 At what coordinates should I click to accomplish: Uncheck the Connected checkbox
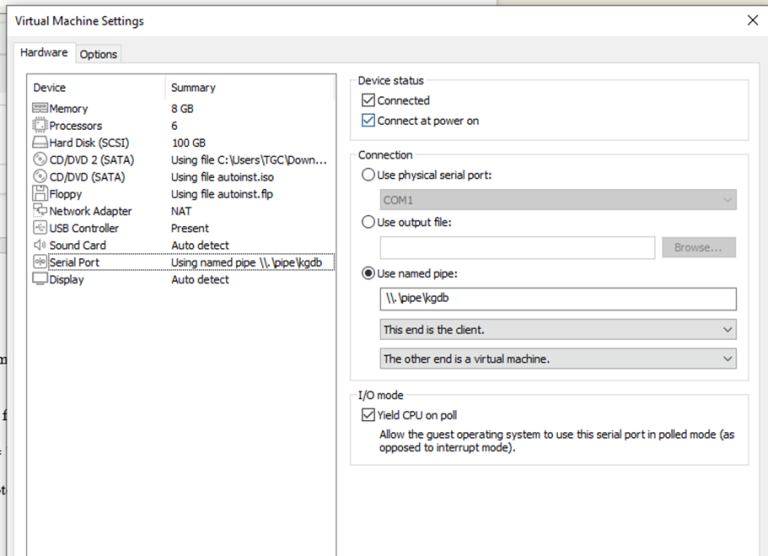coord(368,101)
